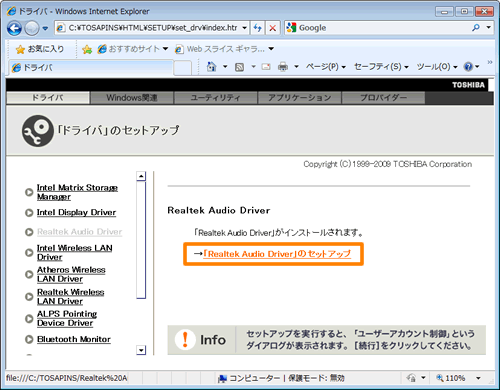
Task: Click the RSS feeds icon
Action: (239, 67)
